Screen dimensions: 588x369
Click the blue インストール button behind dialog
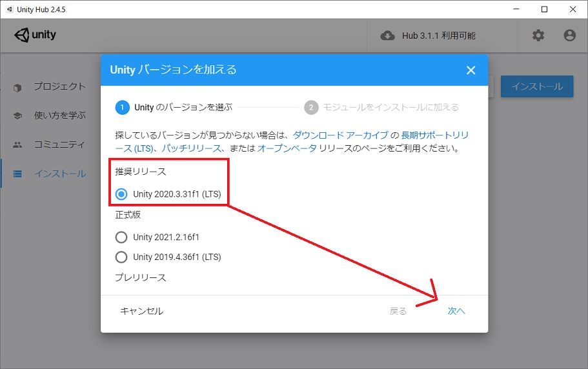537,86
